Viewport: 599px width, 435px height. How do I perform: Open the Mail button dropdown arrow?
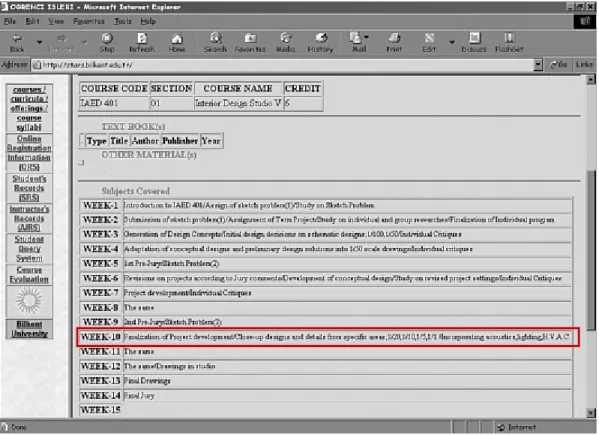pyautogui.click(x=366, y=38)
